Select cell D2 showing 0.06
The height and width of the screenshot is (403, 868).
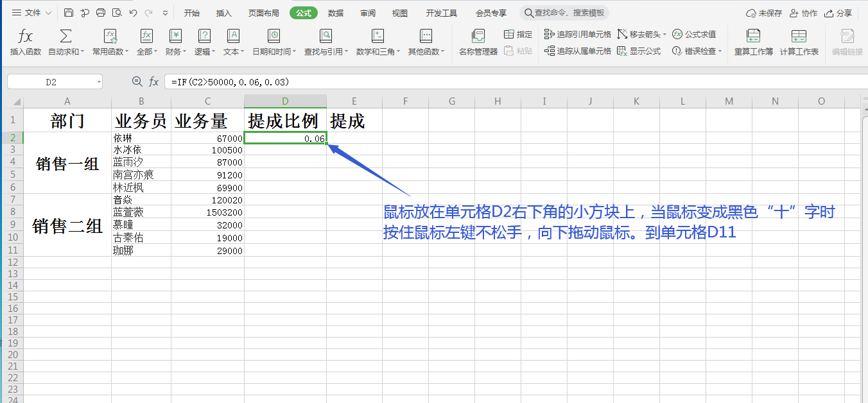coord(285,138)
